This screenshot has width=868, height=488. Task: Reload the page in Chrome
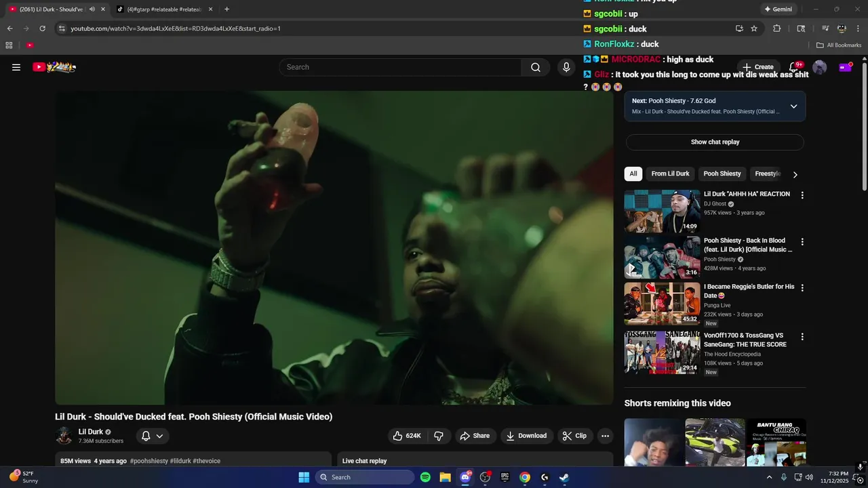tap(42, 28)
